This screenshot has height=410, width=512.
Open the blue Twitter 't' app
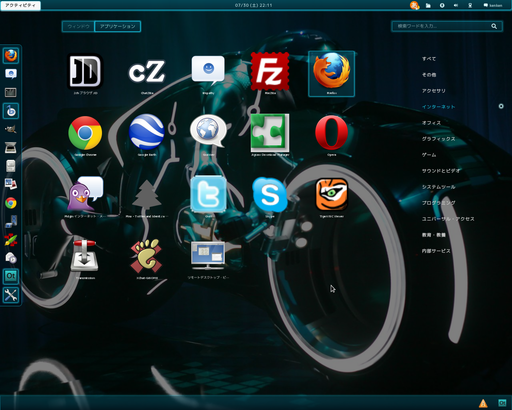tap(208, 194)
